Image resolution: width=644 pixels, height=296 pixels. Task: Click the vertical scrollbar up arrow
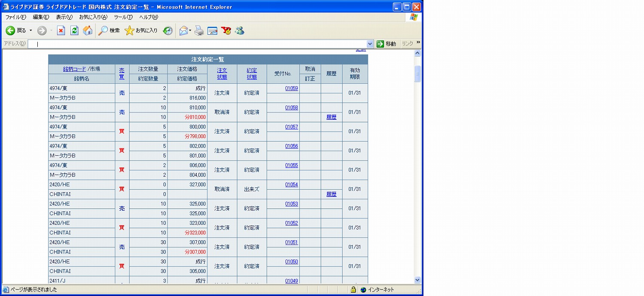pyautogui.click(x=417, y=53)
